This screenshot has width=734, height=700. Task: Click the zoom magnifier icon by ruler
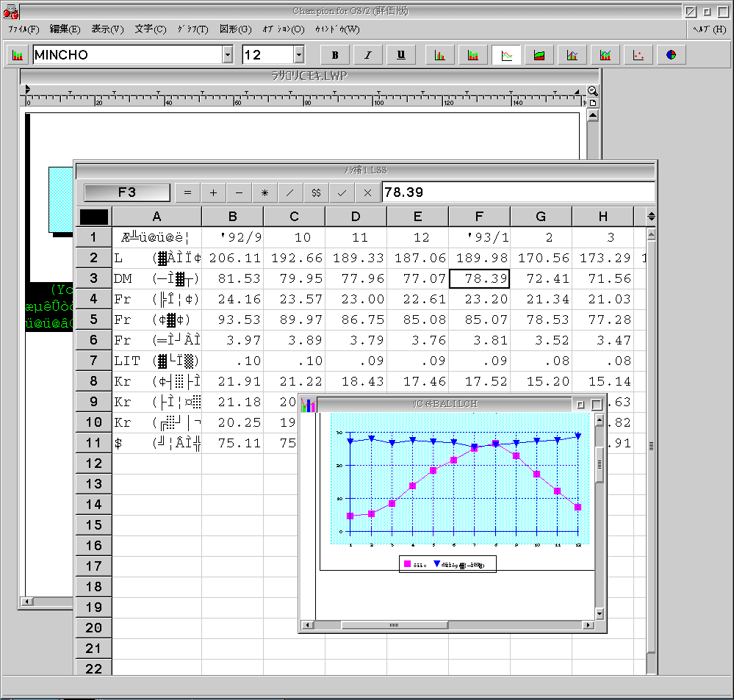click(593, 91)
